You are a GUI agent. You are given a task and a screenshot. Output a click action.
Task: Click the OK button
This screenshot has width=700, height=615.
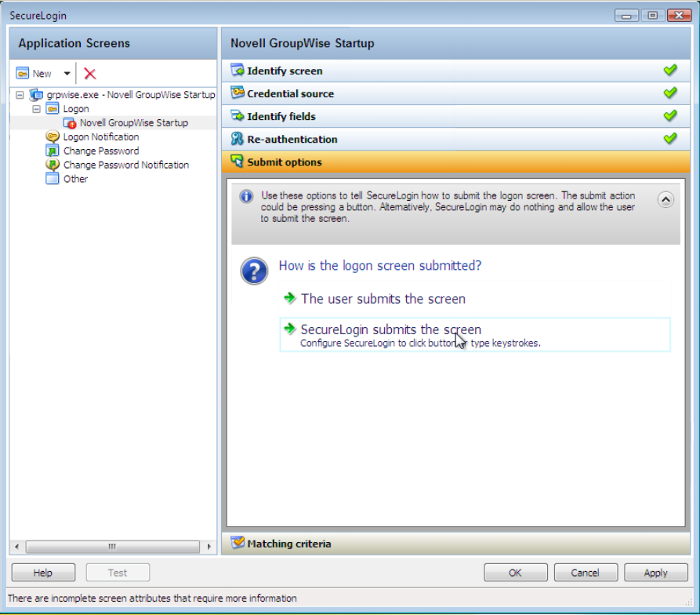(516, 573)
